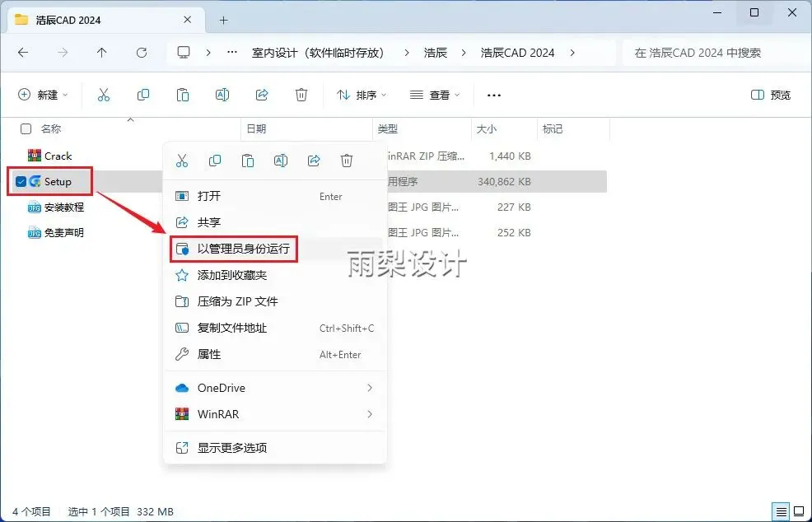Click Share arrow icon in the context menu

314,161
